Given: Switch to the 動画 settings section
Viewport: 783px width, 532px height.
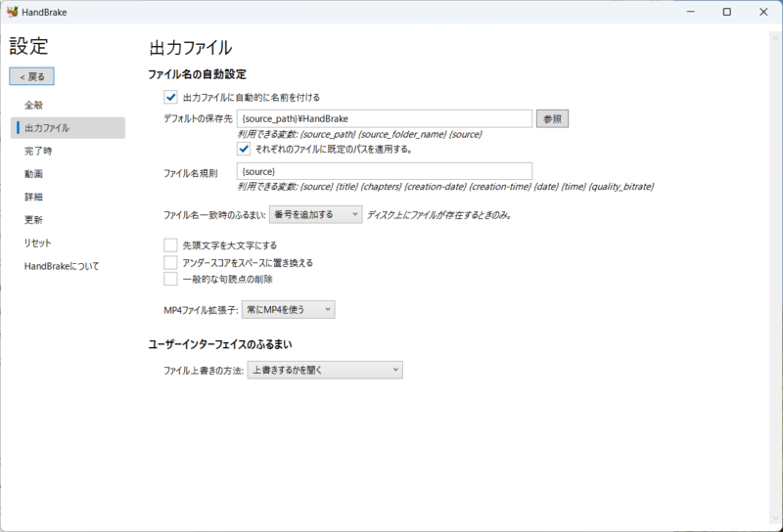Looking at the screenshot, I should tap(34, 174).
